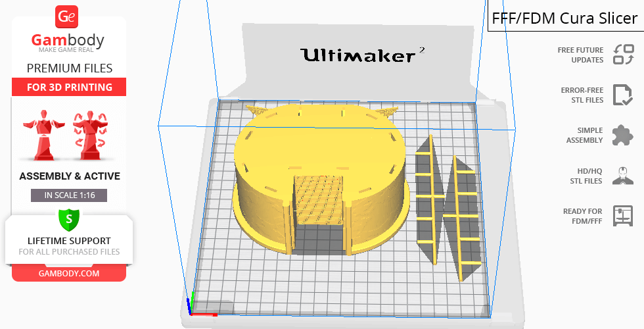
Task: Click the LIFETIME SUPPORT text
Action: tap(69, 241)
